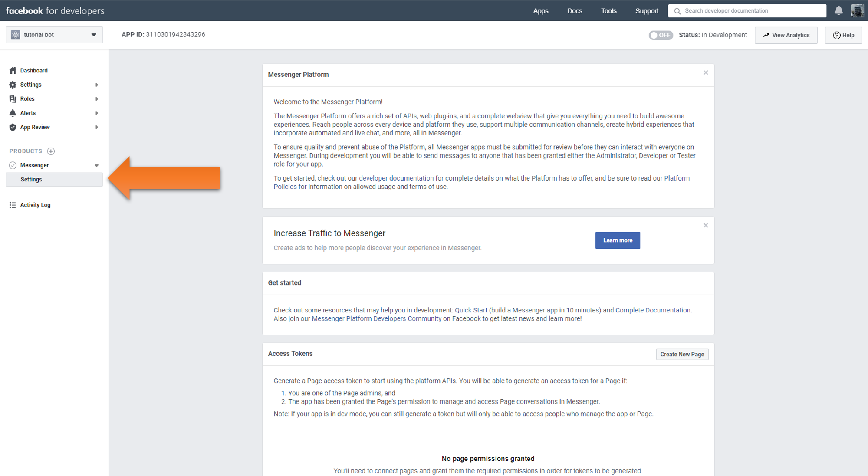Click the Alerts bell icon in sidebar
The height and width of the screenshot is (476, 868).
(x=13, y=113)
